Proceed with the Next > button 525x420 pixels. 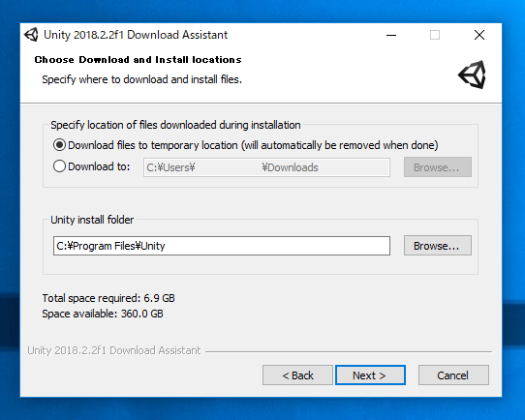click(370, 375)
